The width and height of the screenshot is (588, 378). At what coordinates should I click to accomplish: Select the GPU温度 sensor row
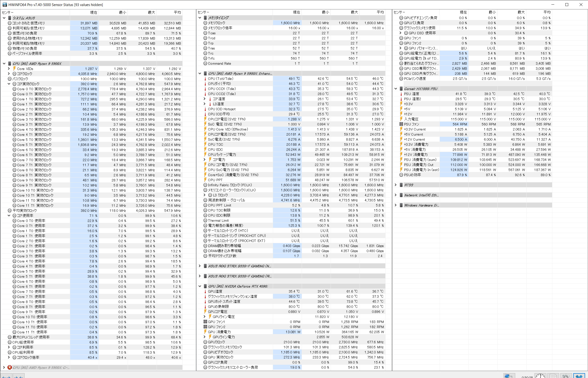215,291
